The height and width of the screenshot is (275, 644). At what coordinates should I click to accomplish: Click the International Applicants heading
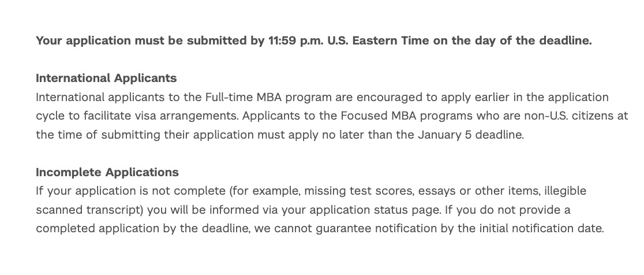(106, 78)
